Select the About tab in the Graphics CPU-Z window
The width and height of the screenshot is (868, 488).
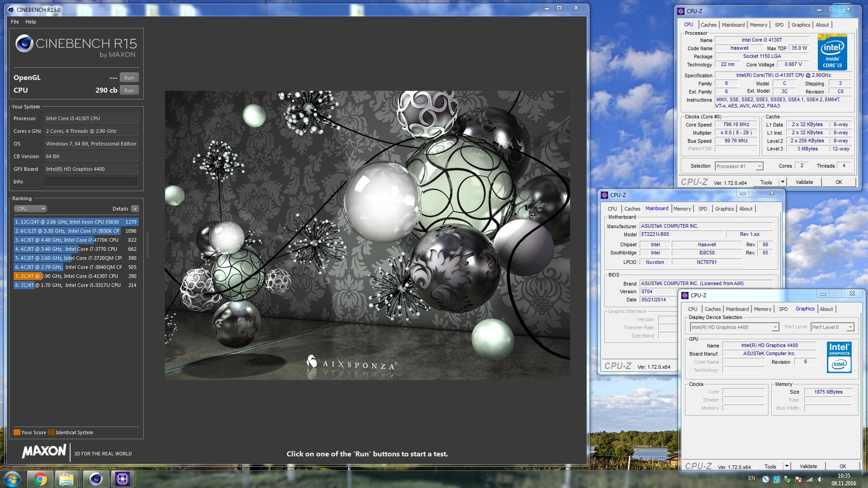(826, 309)
